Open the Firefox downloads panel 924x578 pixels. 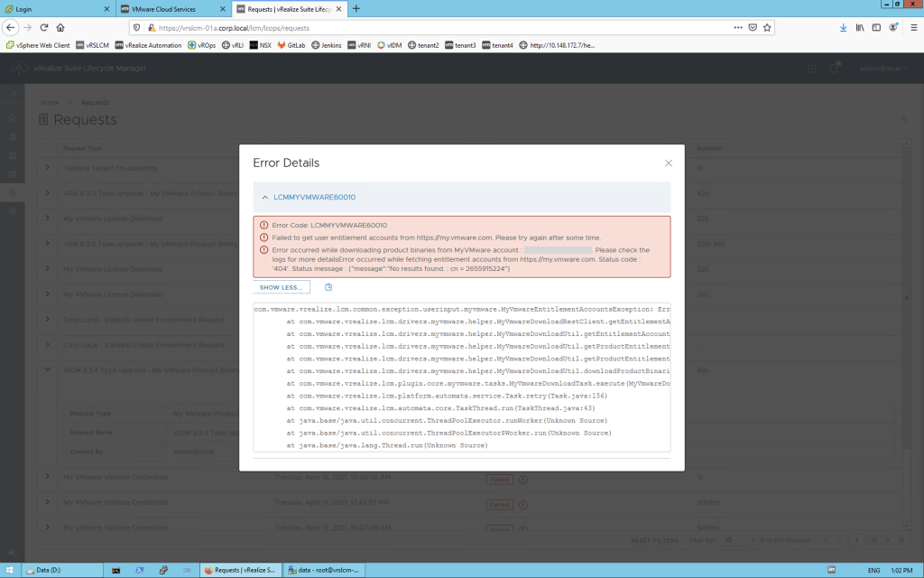[x=843, y=27]
